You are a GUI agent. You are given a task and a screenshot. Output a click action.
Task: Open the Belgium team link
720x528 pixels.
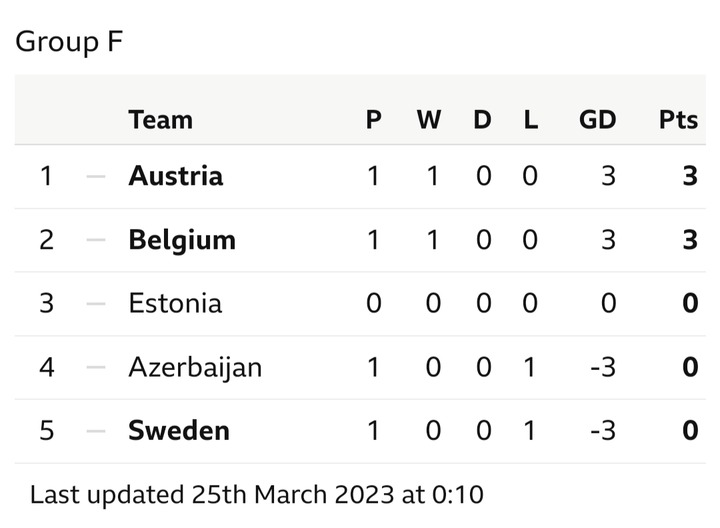click(182, 240)
